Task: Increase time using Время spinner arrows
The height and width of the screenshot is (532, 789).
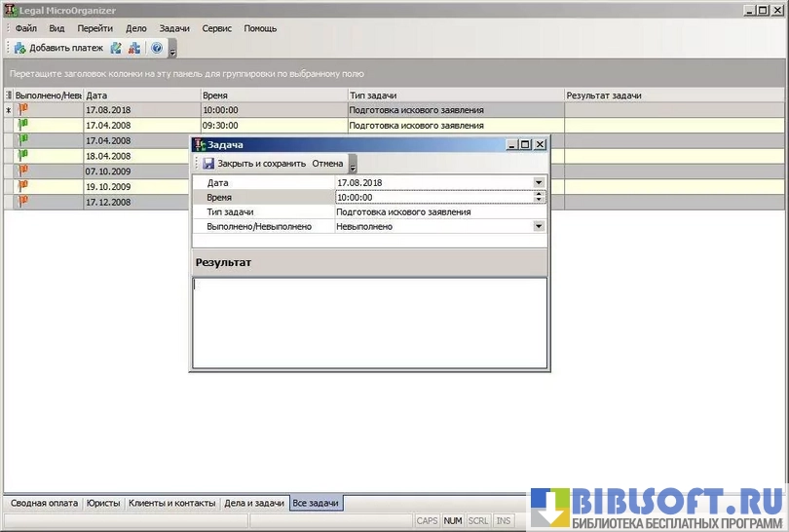Action: click(x=540, y=194)
